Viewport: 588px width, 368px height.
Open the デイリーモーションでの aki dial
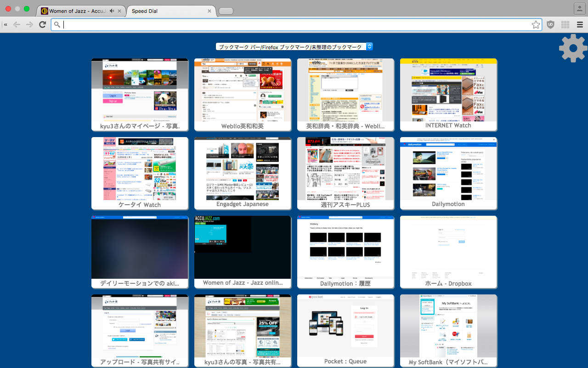click(x=140, y=252)
